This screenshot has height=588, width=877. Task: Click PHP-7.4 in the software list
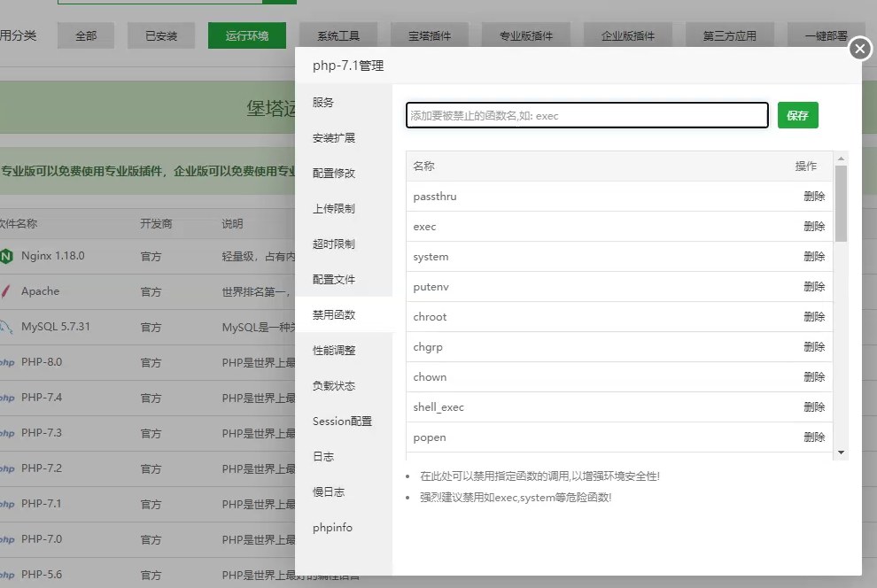tap(42, 398)
